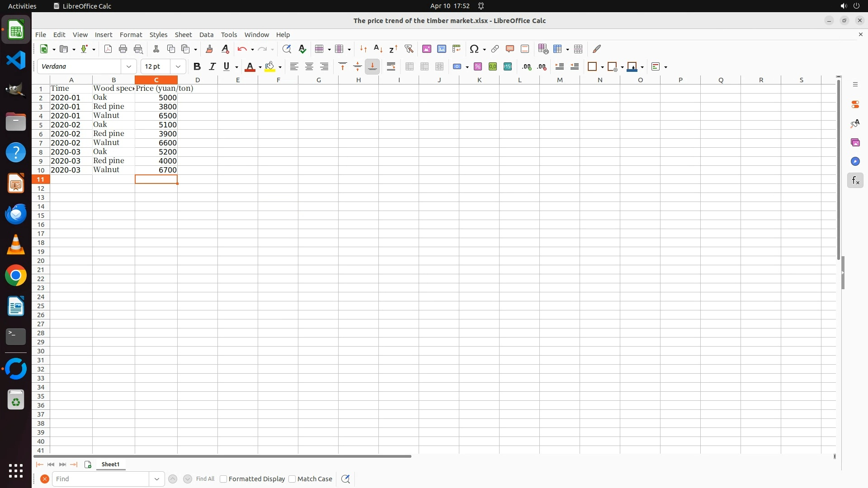Open the Sheet menu

pyautogui.click(x=183, y=34)
